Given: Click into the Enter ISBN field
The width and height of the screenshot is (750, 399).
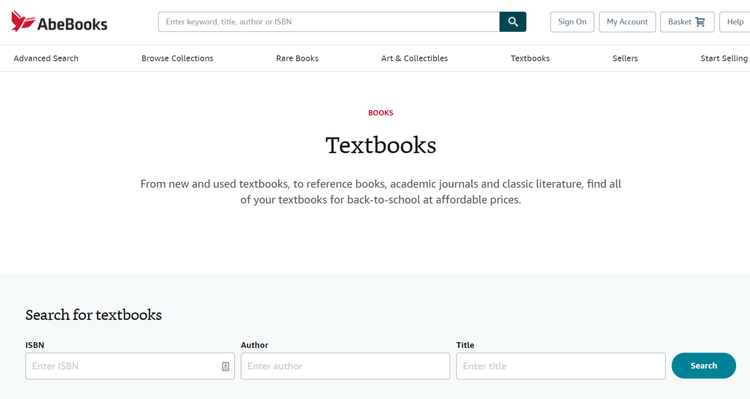Looking at the screenshot, I should [130, 366].
